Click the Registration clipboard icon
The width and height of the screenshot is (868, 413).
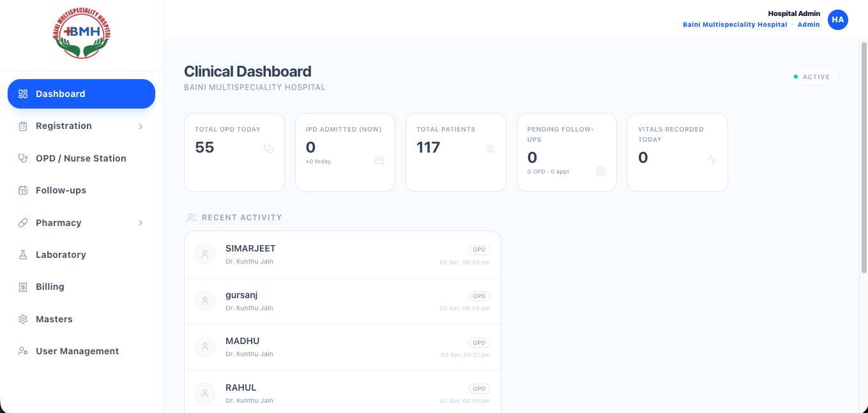22,126
